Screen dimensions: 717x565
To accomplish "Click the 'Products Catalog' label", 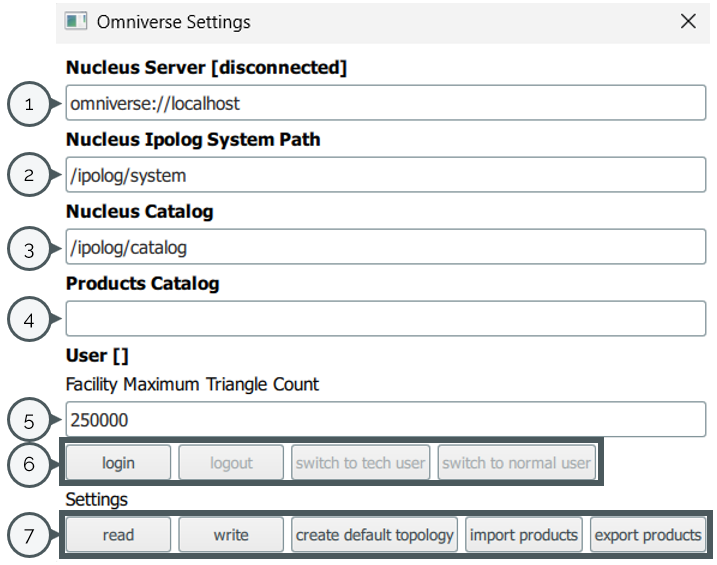I will (143, 283).
